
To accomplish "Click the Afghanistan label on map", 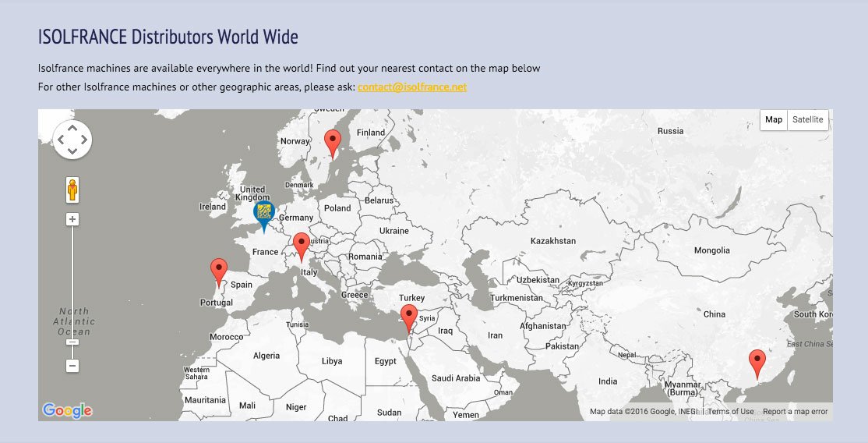I will point(543,327).
